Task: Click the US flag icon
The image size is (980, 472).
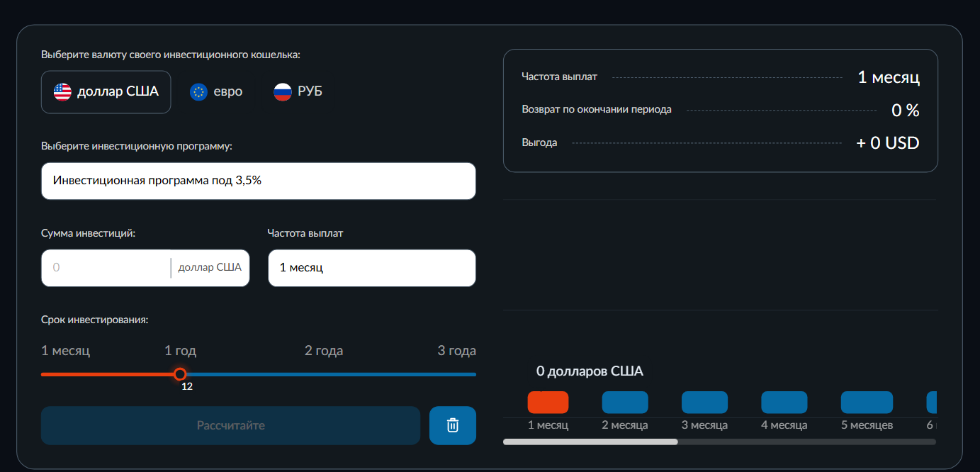Action: pos(62,92)
